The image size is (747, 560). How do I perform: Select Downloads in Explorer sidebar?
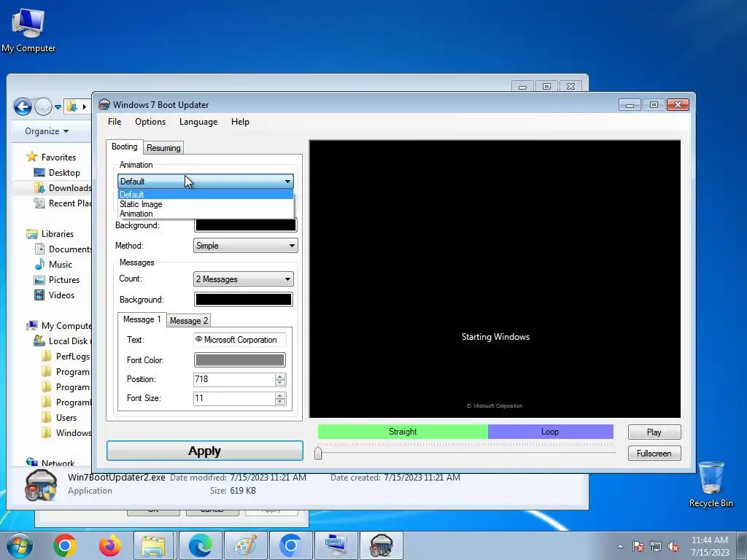click(63, 188)
